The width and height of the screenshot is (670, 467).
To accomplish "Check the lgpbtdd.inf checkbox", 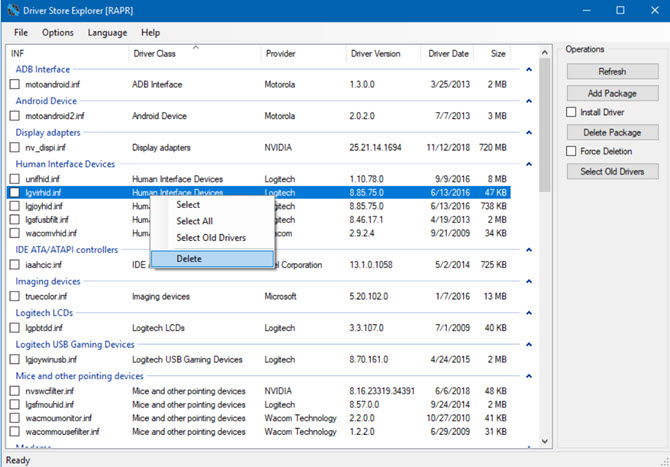I will tap(15, 328).
